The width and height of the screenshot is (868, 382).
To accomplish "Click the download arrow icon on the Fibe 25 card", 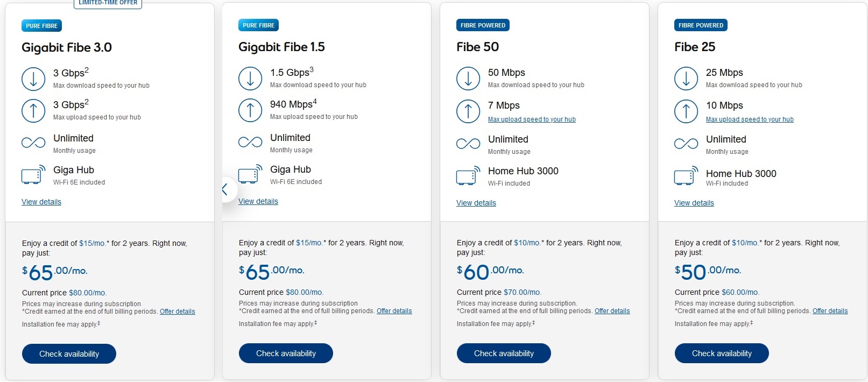I will click(x=686, y=79).
